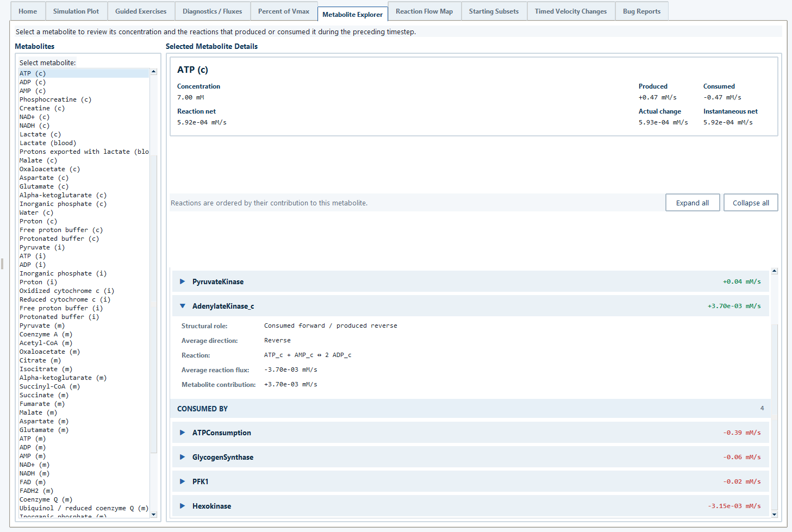Screen dimensions: 792x532
Task: Click the Collapse all button
Action: coord(751,203)
